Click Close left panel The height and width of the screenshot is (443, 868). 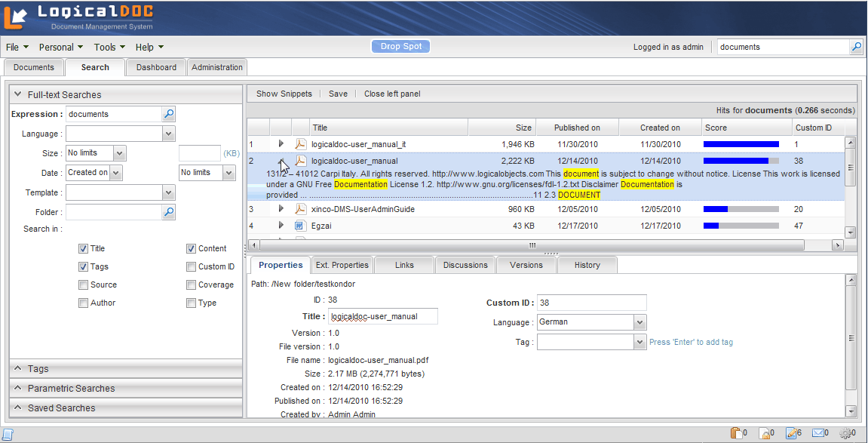pos(392,94)
